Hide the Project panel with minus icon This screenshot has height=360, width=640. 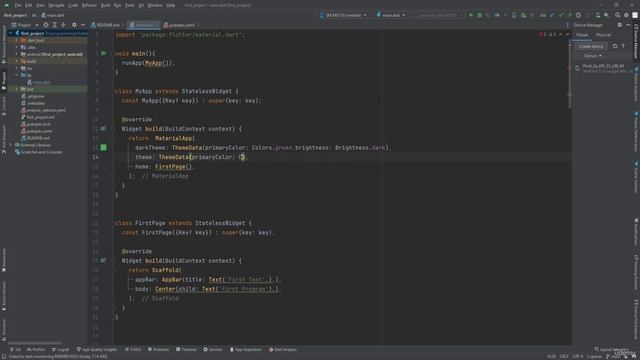[83, 25]
